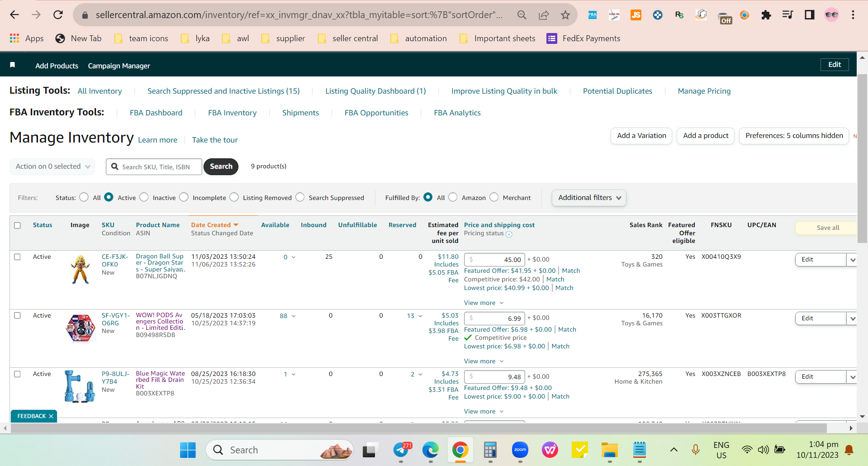Open Campaign Manager in the top bar
The image size is (868, 466).
(x=119, y=66)
